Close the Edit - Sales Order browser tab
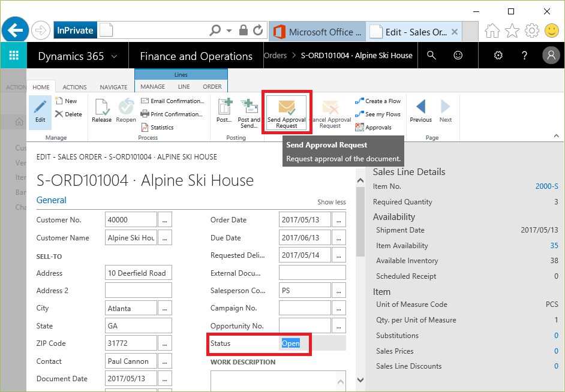 (x=455, y=32)
